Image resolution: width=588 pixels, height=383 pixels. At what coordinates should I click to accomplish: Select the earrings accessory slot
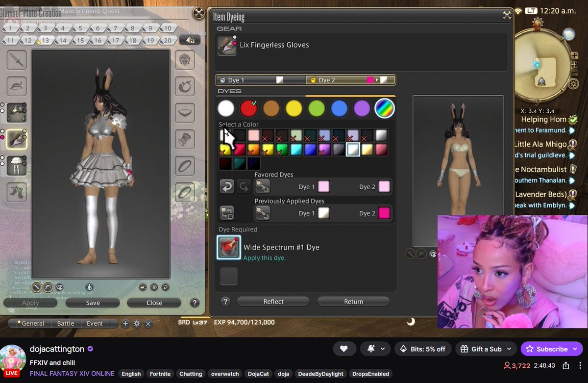pyautogui.click(x=185, y=87)
